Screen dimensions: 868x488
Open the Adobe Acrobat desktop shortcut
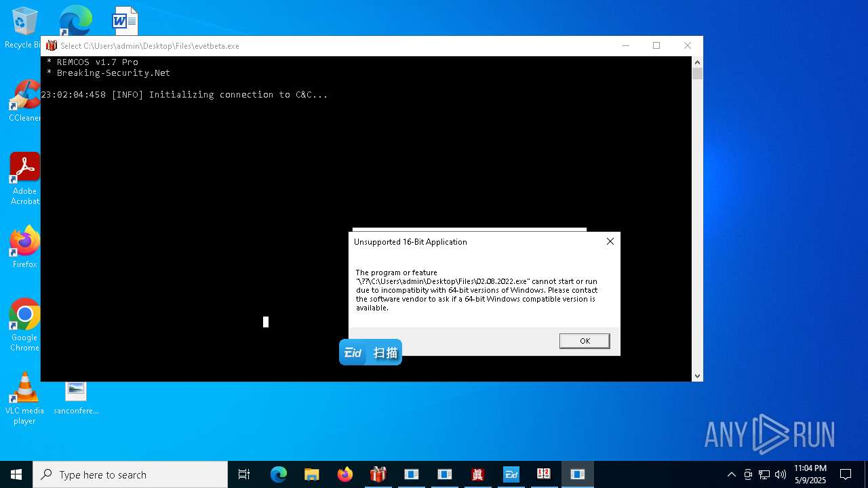click(25, 179)
